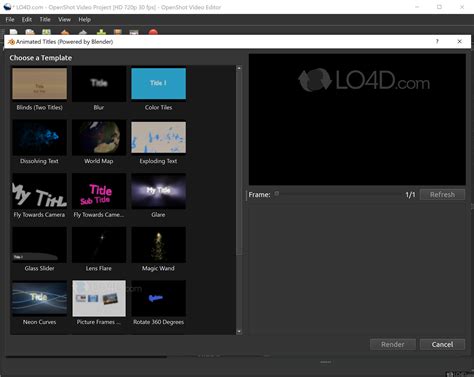Choose the Color Tiles template

(158, 89)
